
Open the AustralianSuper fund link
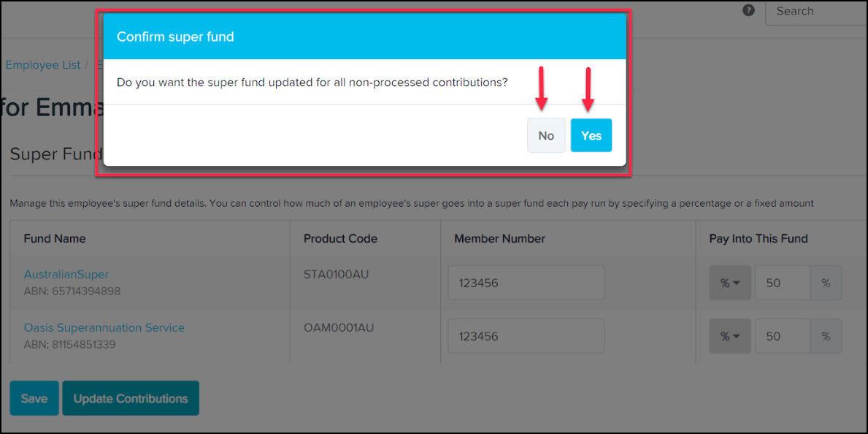point(66,274)
